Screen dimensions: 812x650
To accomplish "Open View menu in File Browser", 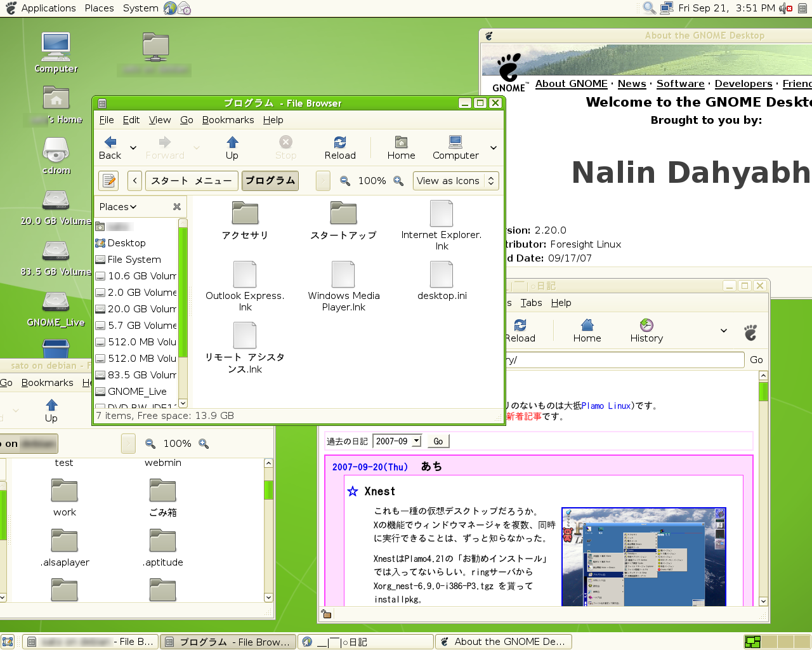I will tap(160, 120).
